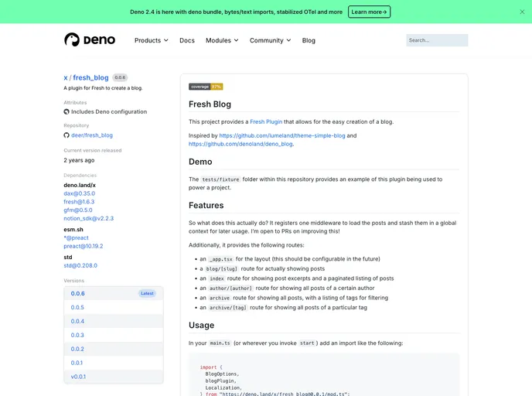Screen dimensions: 532x396
Task: Select version 0.0.4
Action: click(x=114, y=321)
